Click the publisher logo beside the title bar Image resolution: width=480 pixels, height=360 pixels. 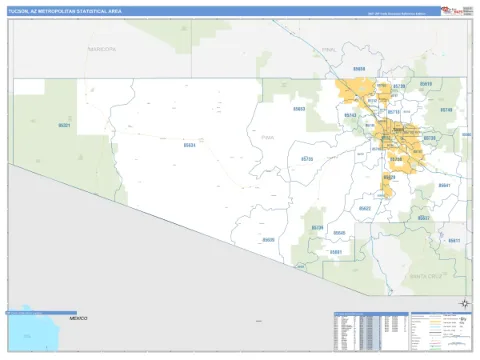click(457, 11)
